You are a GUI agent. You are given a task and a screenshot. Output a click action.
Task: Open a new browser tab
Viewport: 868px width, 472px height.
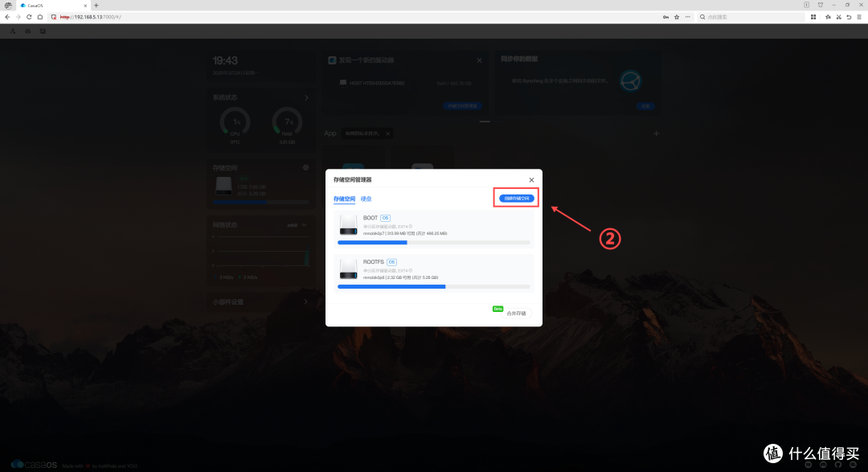96,6
